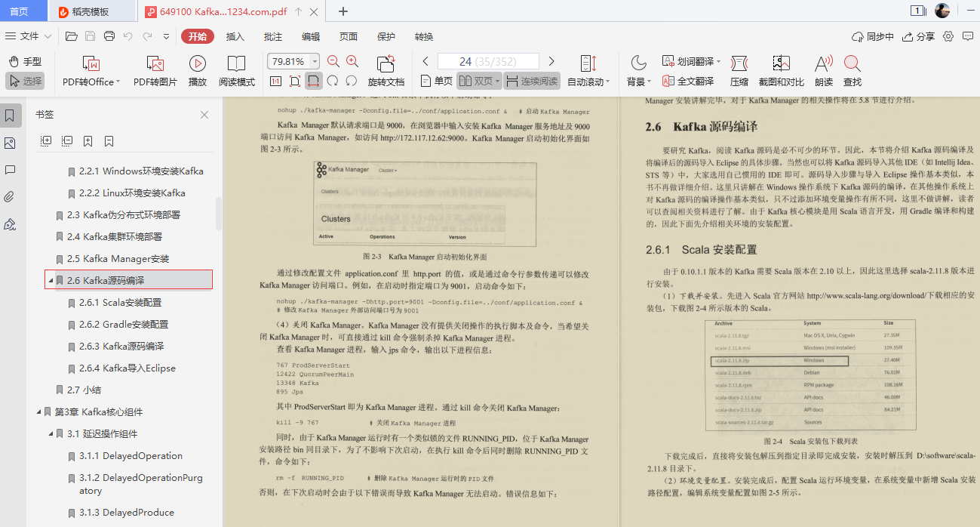The height and width of the screenshot is (527, 980).
Task: Rotate the document with 旋转文档
Action: point(387,70)
